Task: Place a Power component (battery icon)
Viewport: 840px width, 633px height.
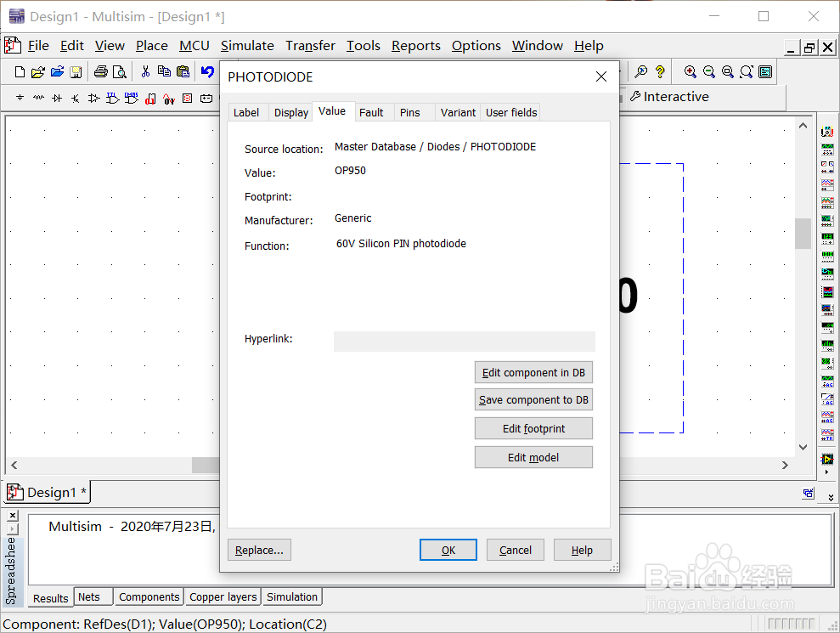Action: point(206,98)
